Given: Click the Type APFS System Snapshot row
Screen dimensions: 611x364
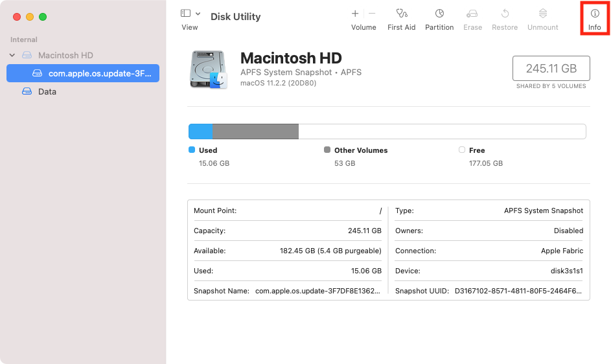Looking at the screenshot, I should tap(489, 210).
